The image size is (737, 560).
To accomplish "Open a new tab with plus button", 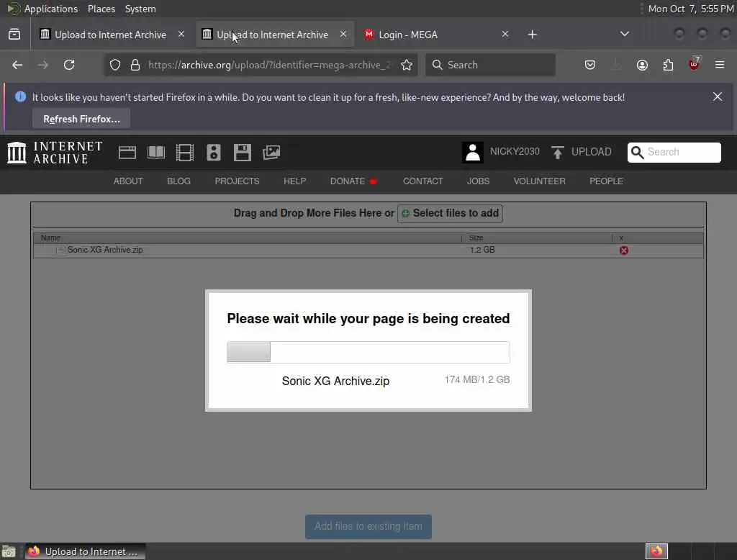I will pos(532,35).
